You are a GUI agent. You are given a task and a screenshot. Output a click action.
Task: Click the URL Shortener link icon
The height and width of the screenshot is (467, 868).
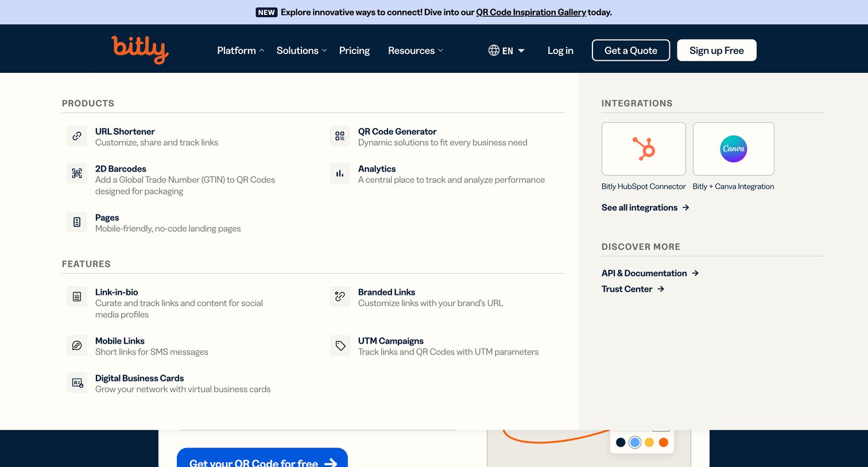[77, 136]
